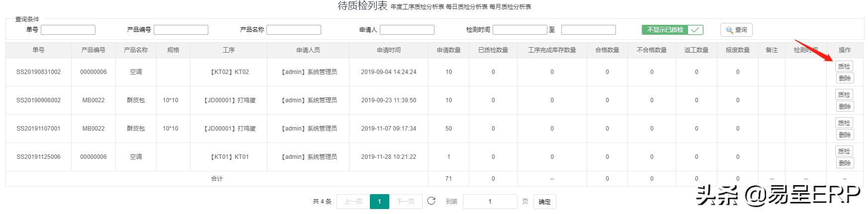Viewport: 868px width, 214px height.
Task: Open 年度工序质检分析表 report link
Action: click(417, 7)
